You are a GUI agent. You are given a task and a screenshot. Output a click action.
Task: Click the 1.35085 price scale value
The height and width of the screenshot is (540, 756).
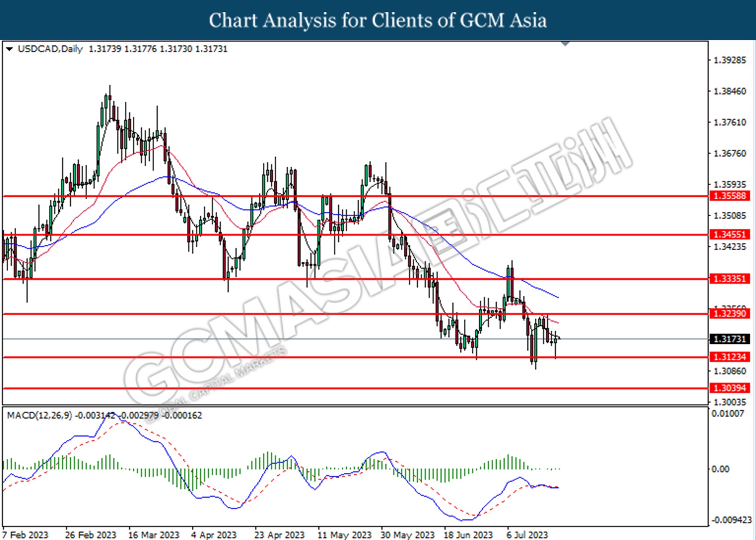[x=730, y=216]
